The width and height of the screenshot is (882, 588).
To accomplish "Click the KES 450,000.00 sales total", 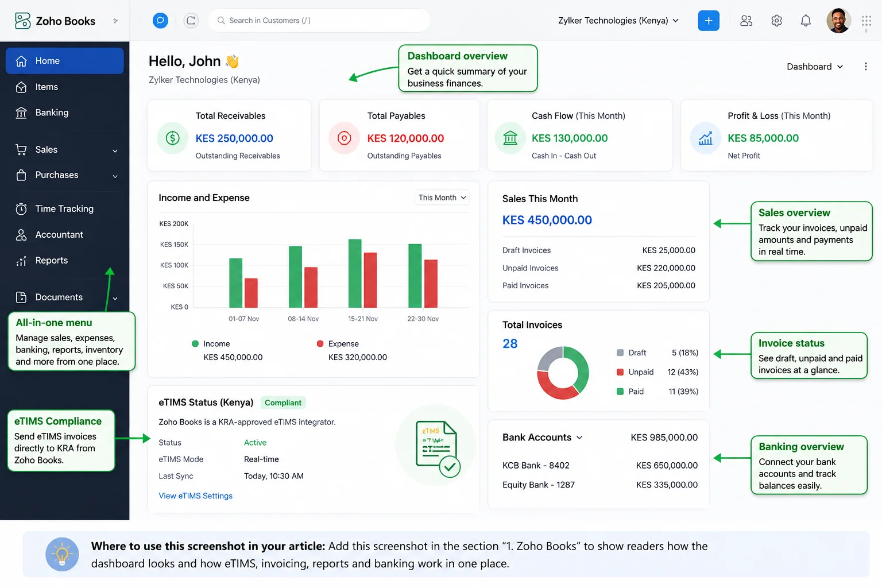I will click(x=547, y=220).
